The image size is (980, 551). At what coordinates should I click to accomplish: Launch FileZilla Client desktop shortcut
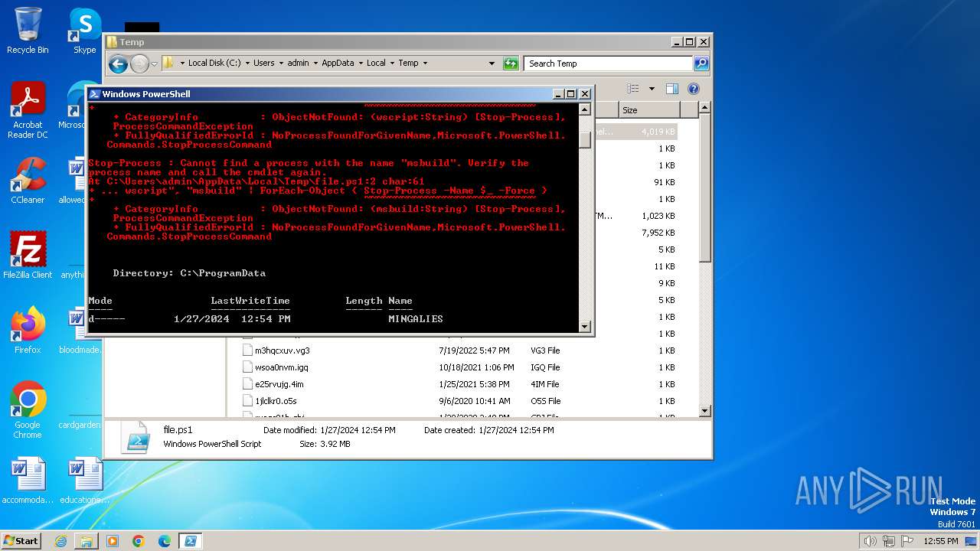[28, 256]
